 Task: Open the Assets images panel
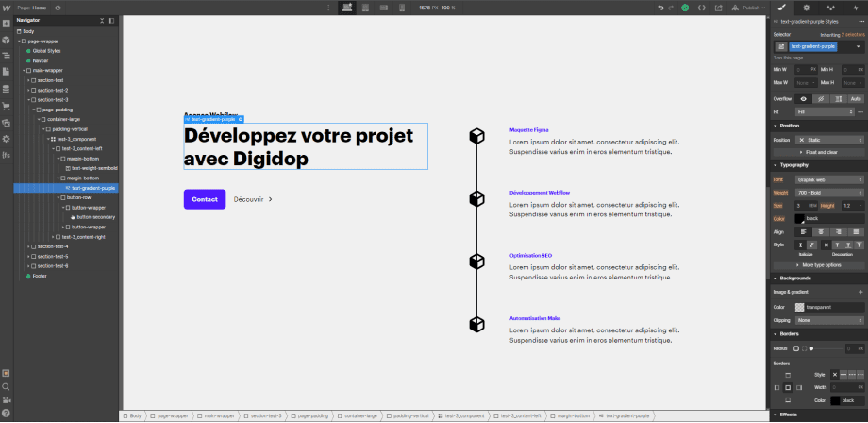point(6,123)
